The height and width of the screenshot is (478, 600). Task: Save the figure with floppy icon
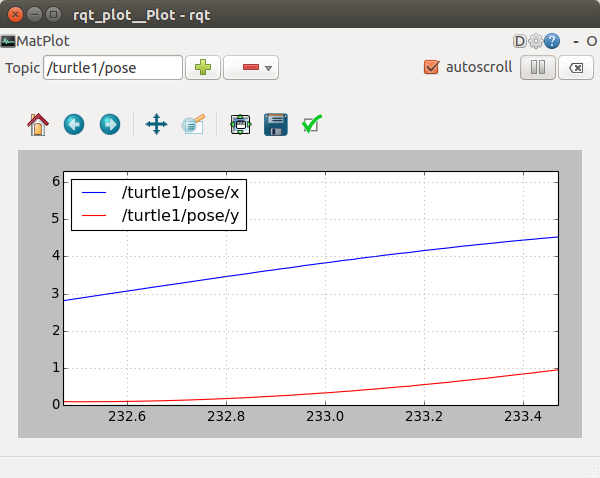(276, 124)
